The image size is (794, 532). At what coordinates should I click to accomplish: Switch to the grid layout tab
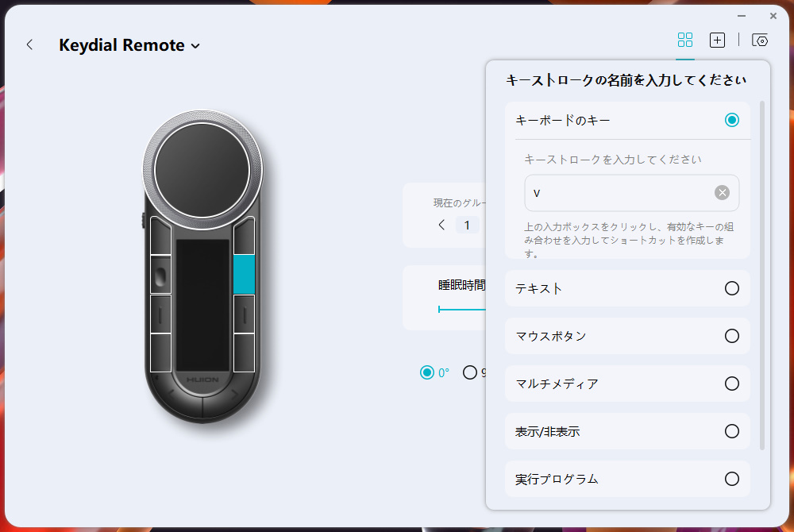pyautogui.click(x=684, y=40)
